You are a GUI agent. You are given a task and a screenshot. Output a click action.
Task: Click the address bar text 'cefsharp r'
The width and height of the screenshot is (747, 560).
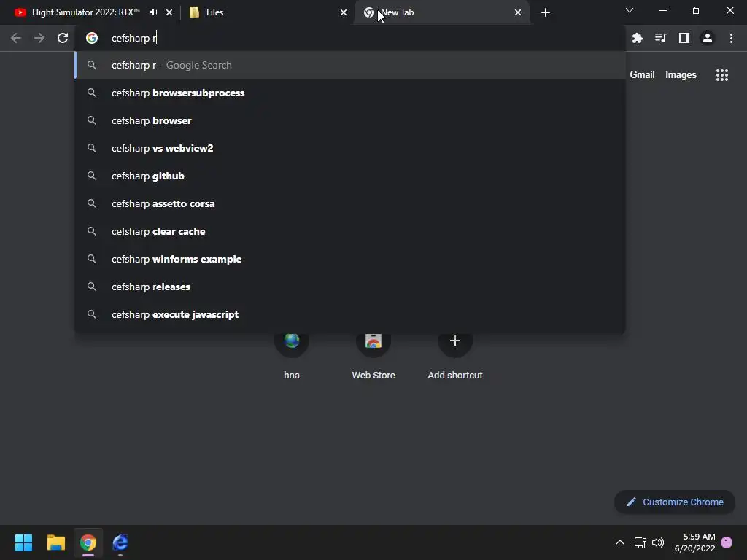133,38
